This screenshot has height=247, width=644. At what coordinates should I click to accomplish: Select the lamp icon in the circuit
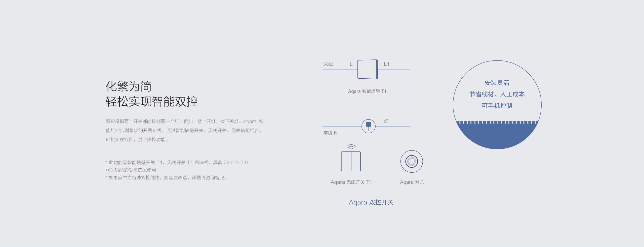click(x=369, y=126)
